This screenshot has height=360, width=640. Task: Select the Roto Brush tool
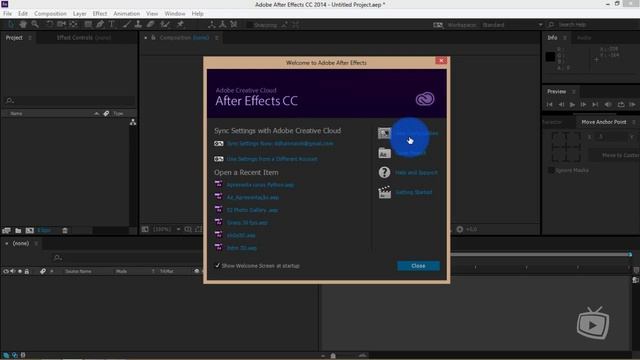165,24
